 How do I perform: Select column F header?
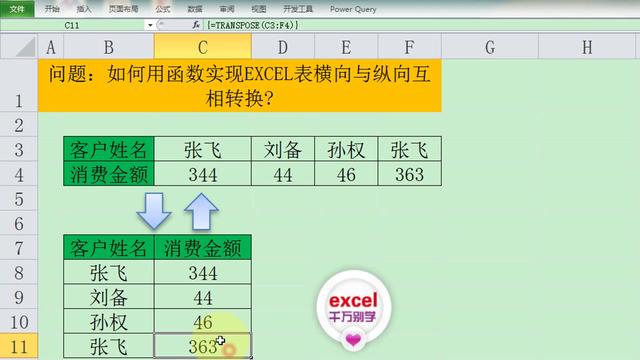click(409, 47)
